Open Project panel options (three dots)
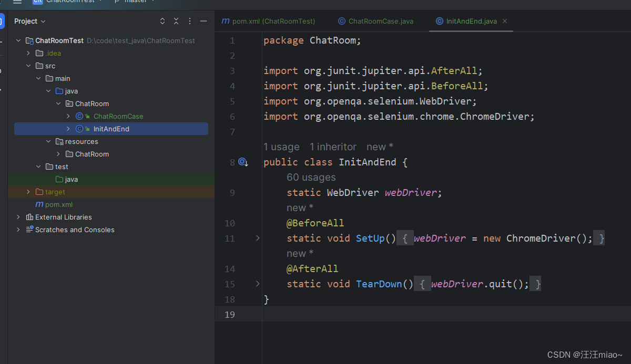 [x=190, y=21]
